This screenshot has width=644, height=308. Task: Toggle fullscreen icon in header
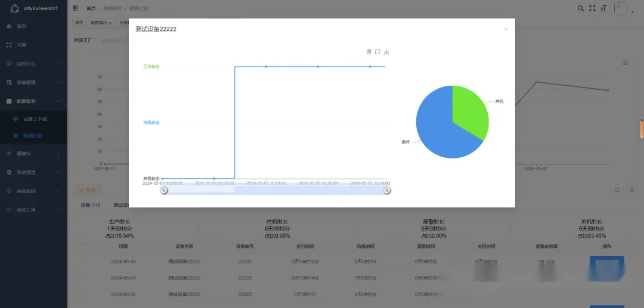592,8
